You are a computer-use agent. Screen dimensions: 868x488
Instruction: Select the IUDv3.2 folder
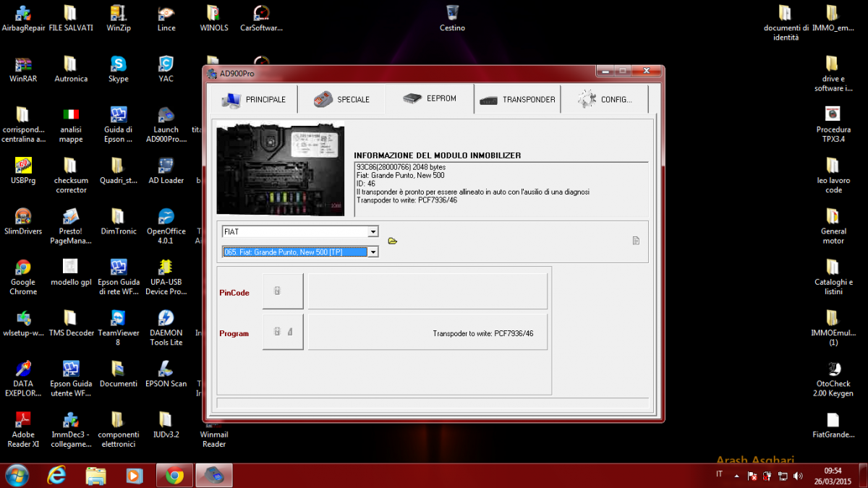[x=166, y=425]
